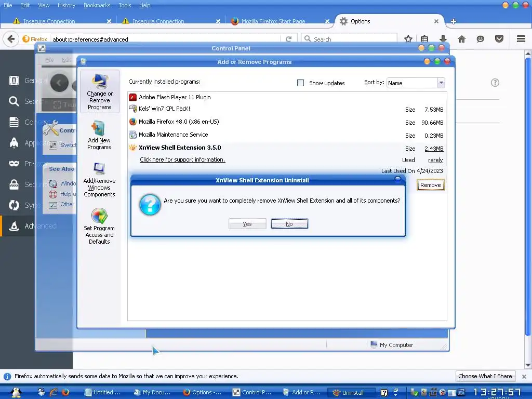Select the Mozilla Firefox 48.0 program icon
Screen dimensions: 532x399
(132, 122)
